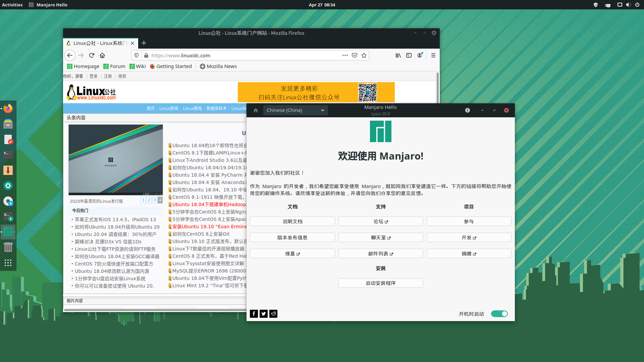Viewport: 644px width, 362px height.
Task: Click 说明文档 button
Action: click(x=292, y=221)
